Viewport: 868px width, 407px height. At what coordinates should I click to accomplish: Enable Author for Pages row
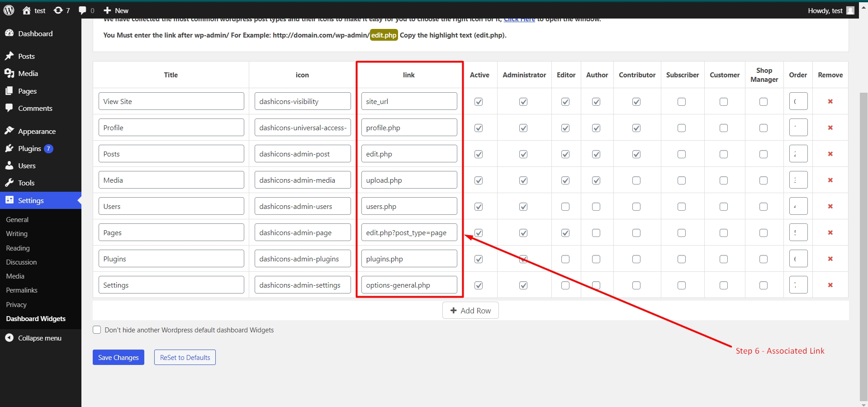[x=596, y=233]
